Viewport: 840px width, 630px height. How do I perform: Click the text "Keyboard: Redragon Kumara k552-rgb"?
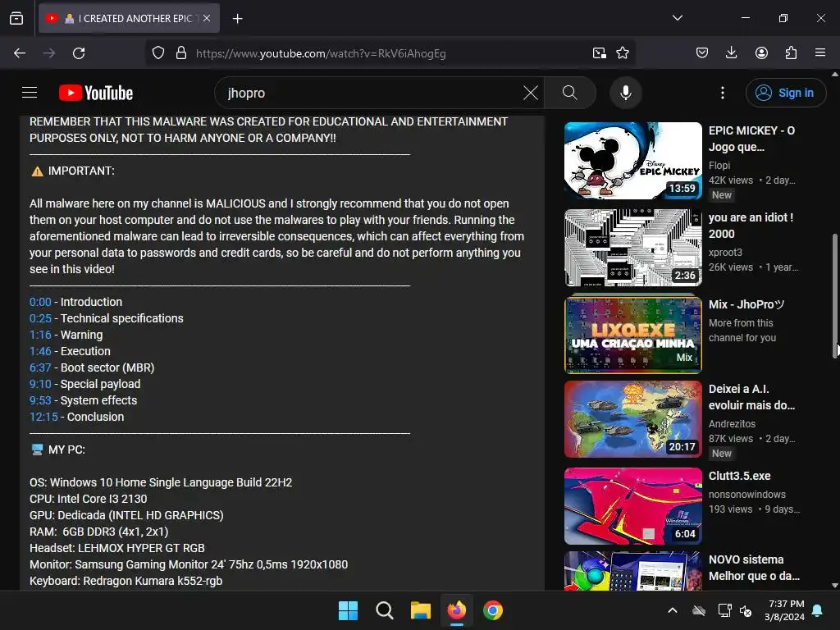[126, 581]
